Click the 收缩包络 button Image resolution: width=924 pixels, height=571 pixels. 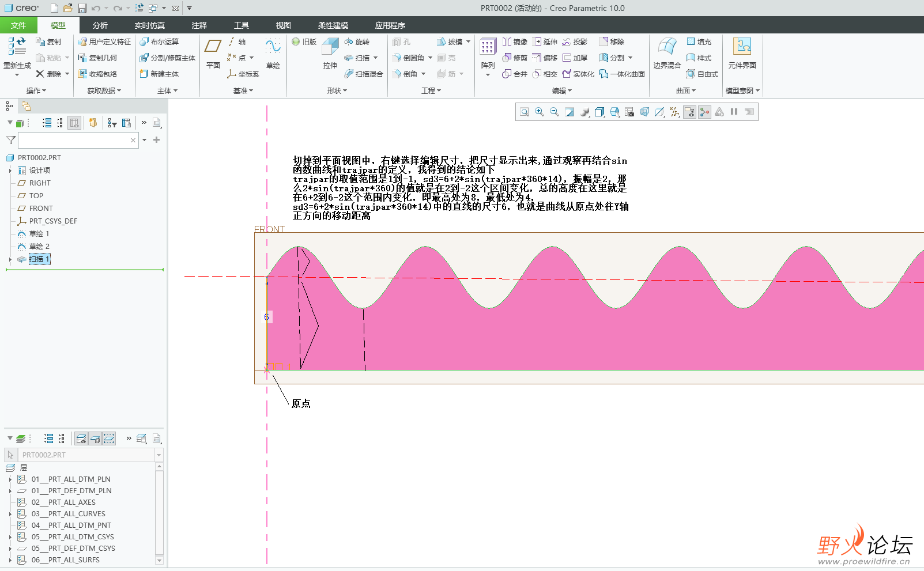pyautogui.click(x=97, y=74)
